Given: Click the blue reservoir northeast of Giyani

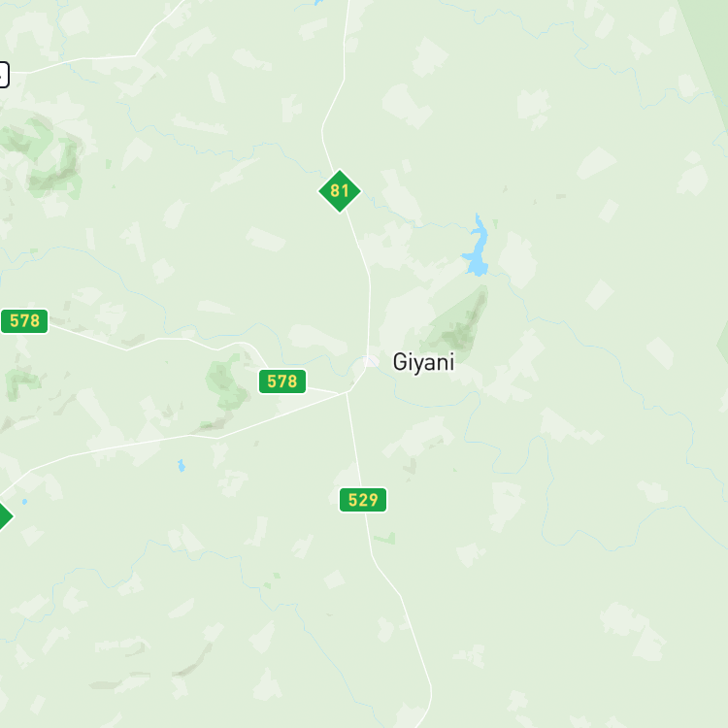Looking at the screenshot, I should 478,248.
